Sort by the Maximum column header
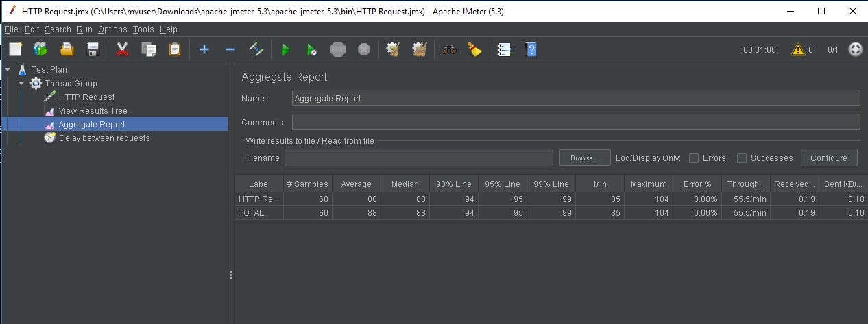 tap(649, 184)
